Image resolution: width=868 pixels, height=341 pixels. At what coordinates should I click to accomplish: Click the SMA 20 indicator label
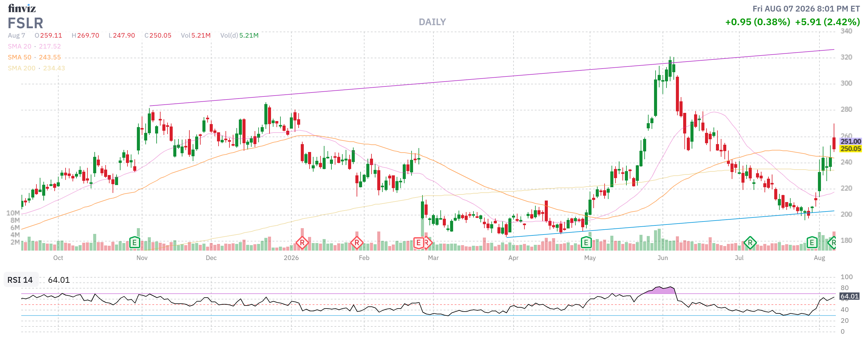(19, 46)
